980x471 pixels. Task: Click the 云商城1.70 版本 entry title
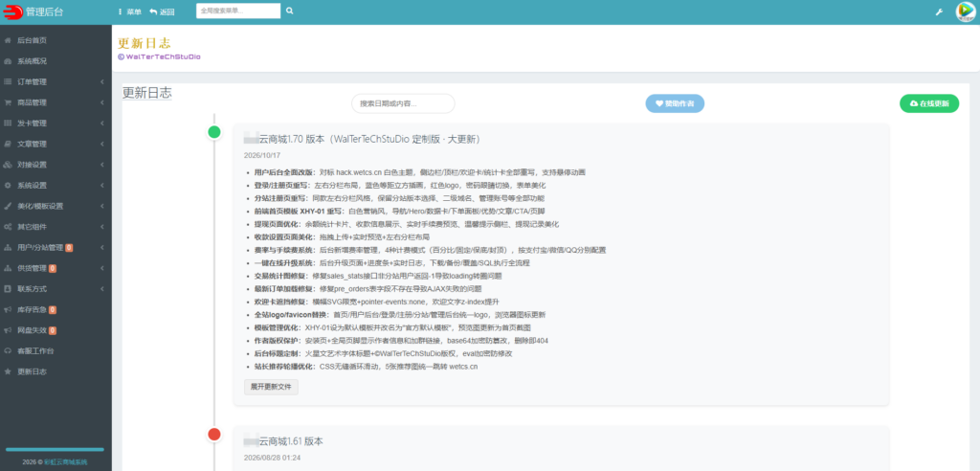tap(362, 139)
